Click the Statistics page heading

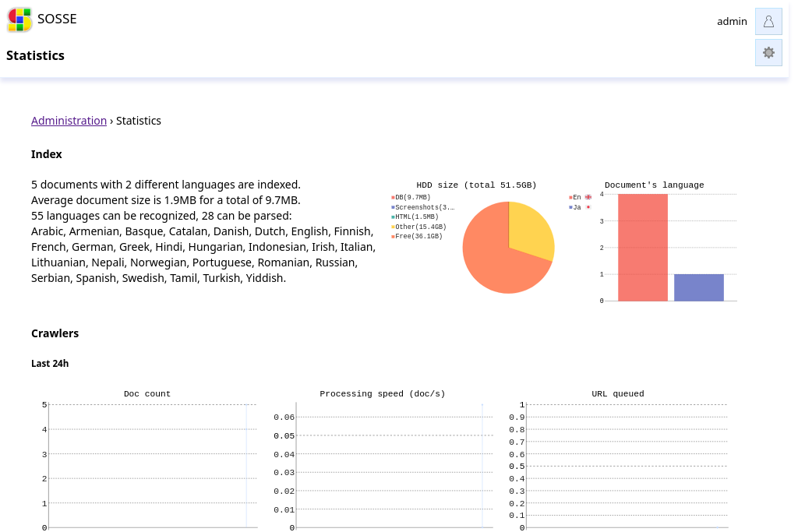(35, 55)
